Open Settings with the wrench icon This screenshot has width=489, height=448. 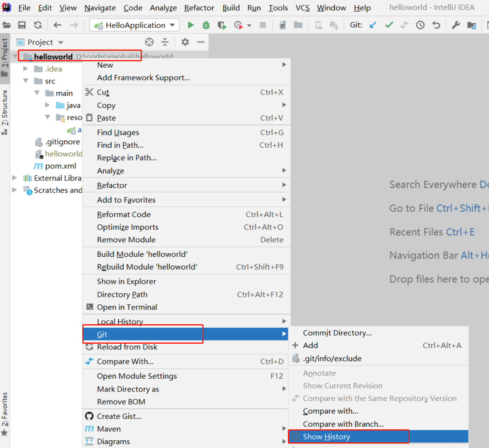click(456, 25)
